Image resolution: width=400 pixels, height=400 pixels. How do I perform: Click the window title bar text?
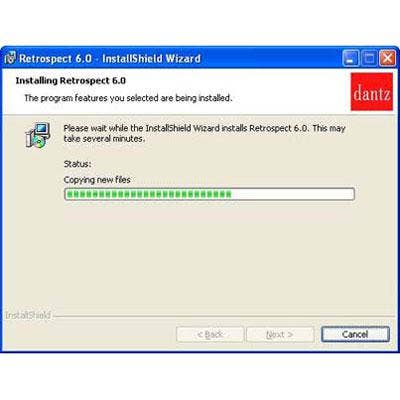[x=110, y=58]
